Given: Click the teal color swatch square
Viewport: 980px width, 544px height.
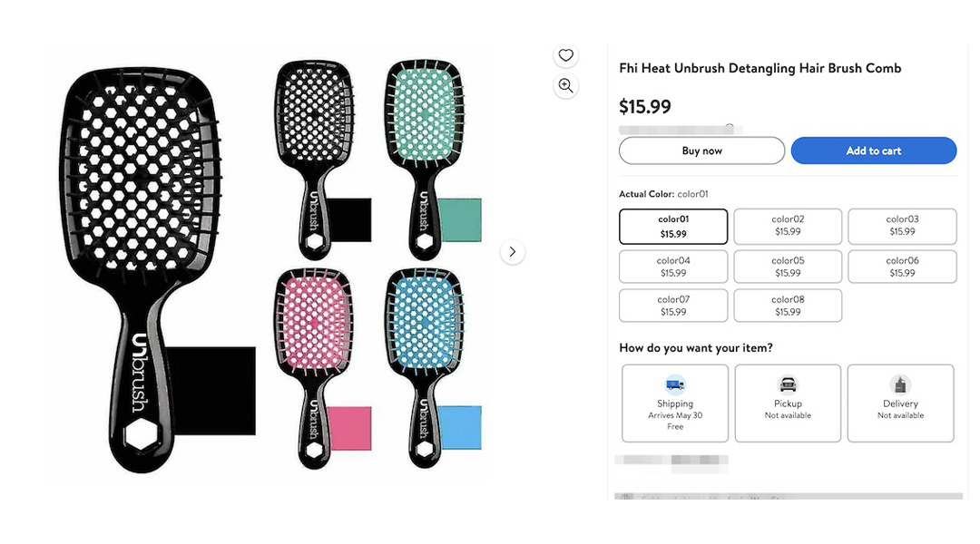Looking at the screenshot, I should click(x=460, y=219).
